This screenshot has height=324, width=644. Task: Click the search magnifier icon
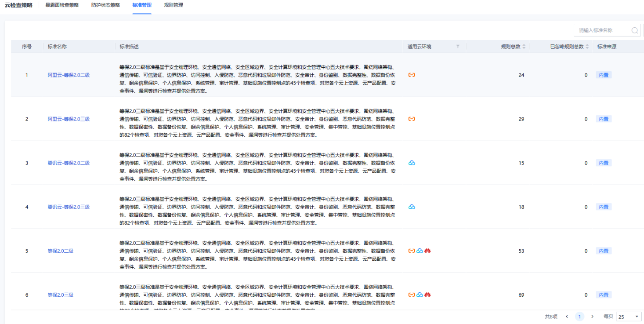pyautogui.click(x=634, y=30)
